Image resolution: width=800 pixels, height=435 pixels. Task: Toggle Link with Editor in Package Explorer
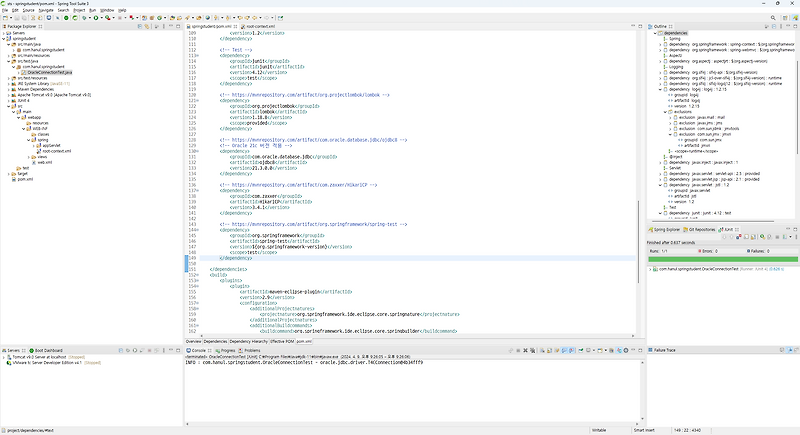coord(147,26)
